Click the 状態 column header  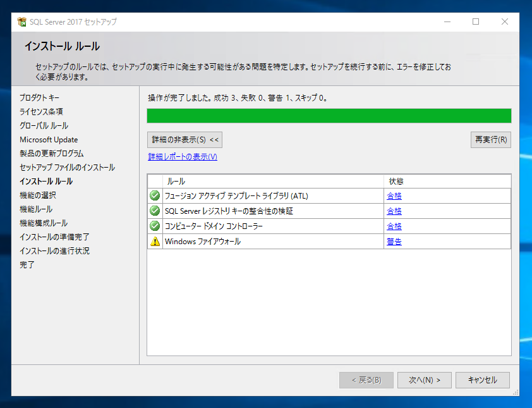tap(447, 182)
